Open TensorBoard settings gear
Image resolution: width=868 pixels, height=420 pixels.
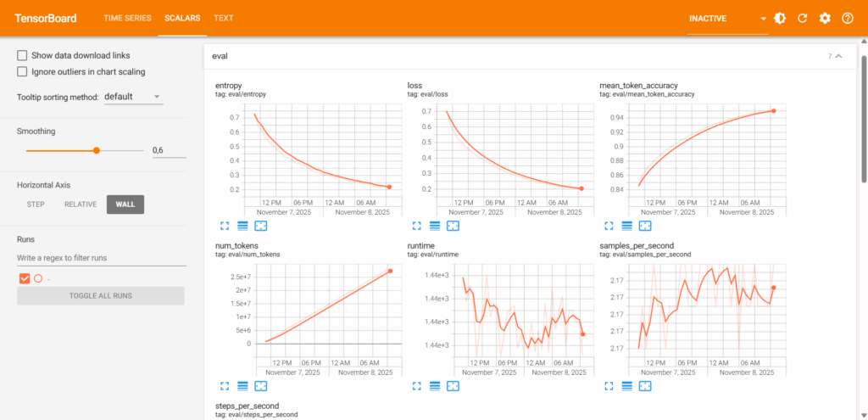pos(825,18)
